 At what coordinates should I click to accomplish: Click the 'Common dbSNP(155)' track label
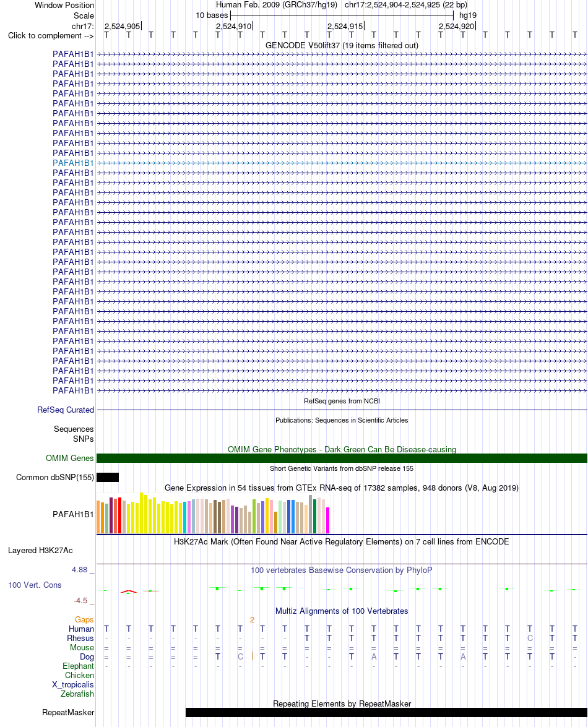coord(54,477)
